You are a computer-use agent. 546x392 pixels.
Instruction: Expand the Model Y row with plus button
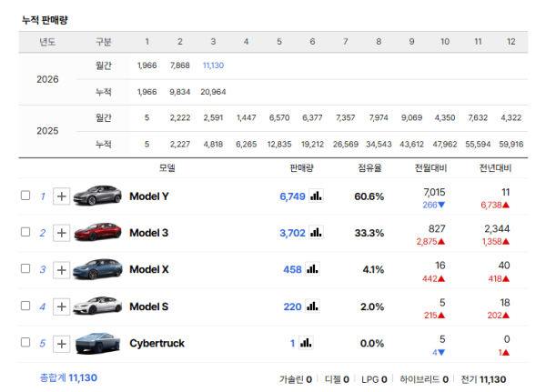[61, 196]
